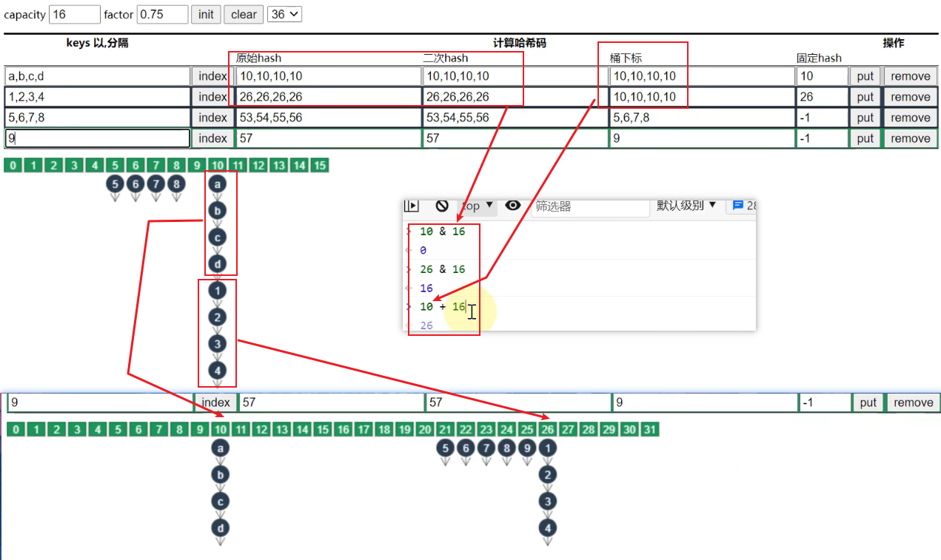Click bucket 19 in the 32-bucket strip
This screenshot has height=560, width=941.
pyautogui.click(x=403, y=430)
